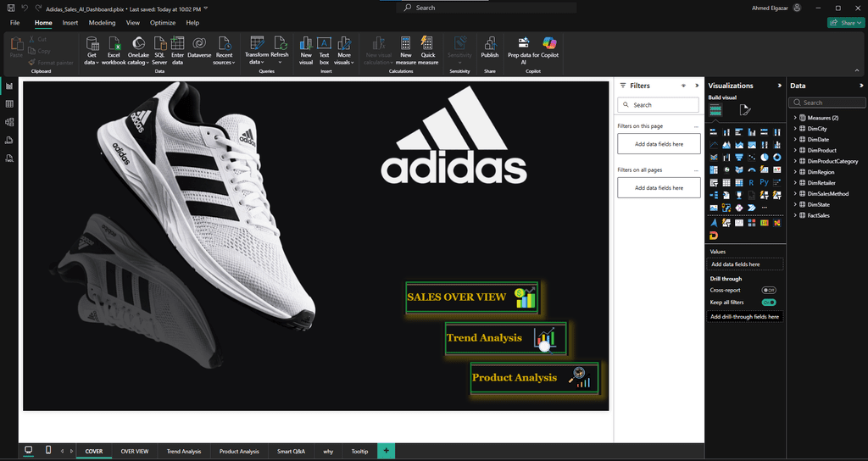
Task: Click the Enter data ribbon icon
Action: pos(178,50)
